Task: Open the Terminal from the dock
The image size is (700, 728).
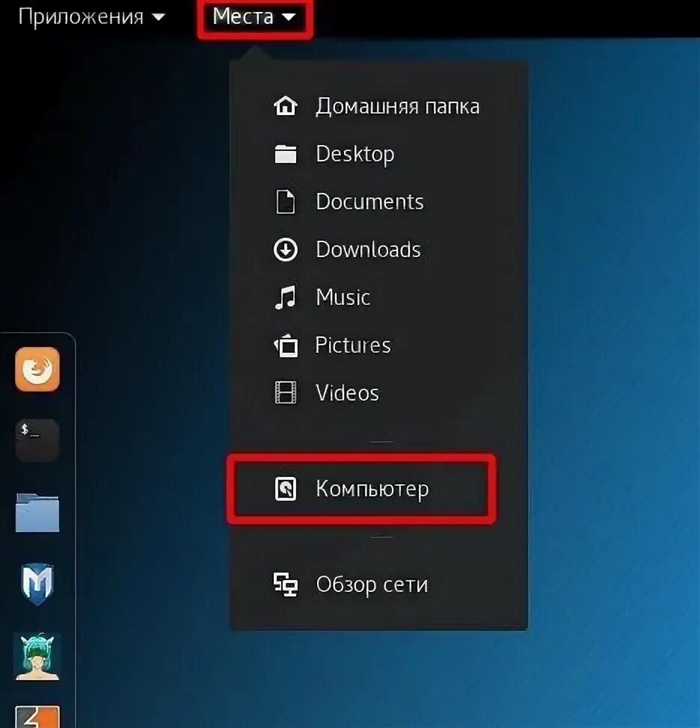Action: point(37,440)
